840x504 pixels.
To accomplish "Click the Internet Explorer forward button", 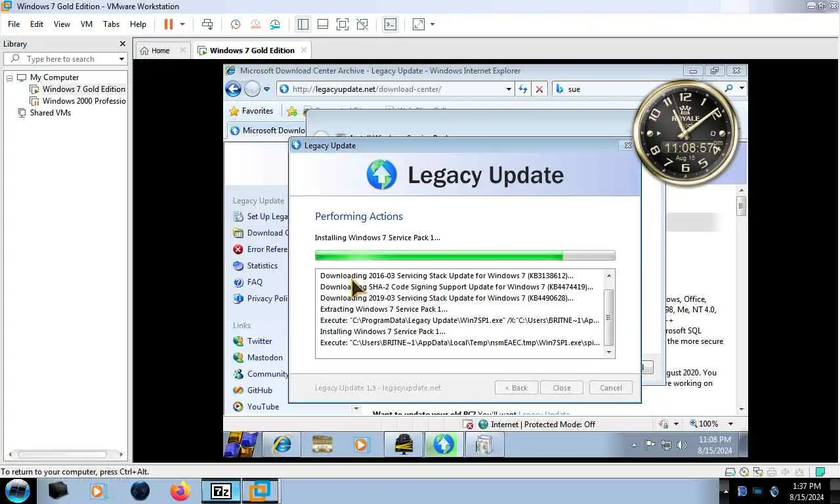I will [252, 89].
